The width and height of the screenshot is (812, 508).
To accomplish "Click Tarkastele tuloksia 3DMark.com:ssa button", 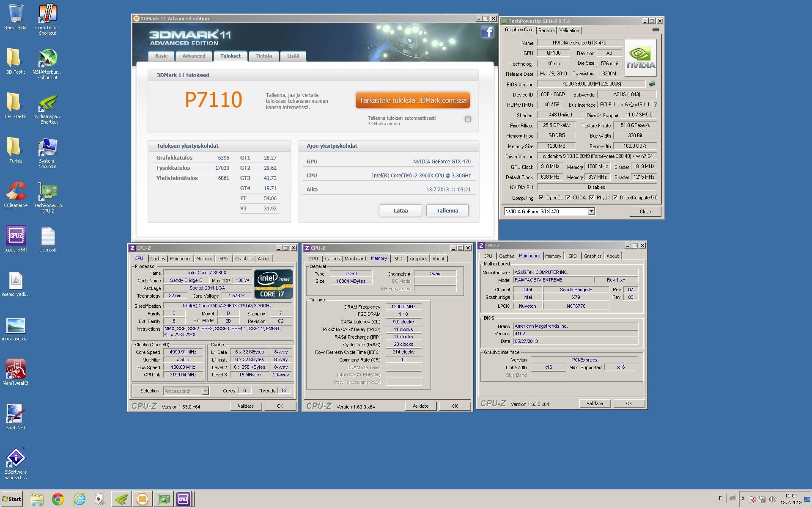I will pos(413,100).
